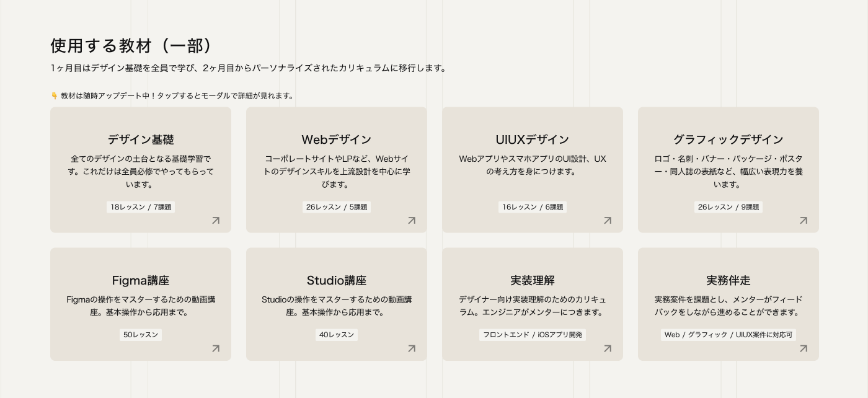Viewport: 868px width, 398px height.
Task: Click arrow icon on 実装理解 card
Action: pos(608,348)
